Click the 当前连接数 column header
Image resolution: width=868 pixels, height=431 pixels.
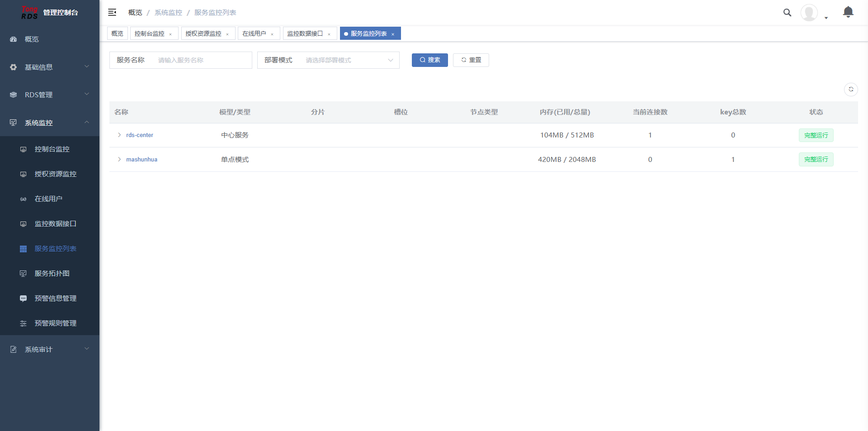click(650, 112)
